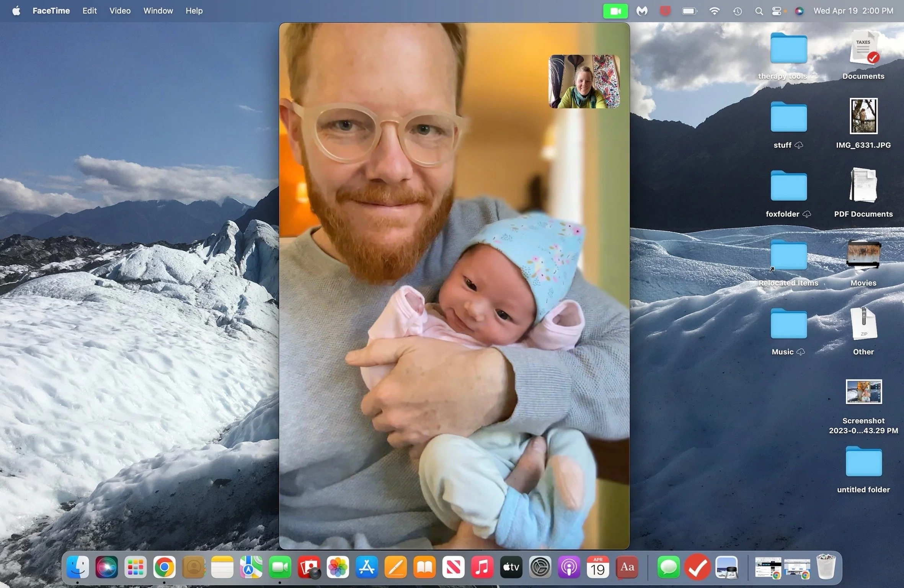
Task: Open the Apple menu
Action: pos(16,11)
